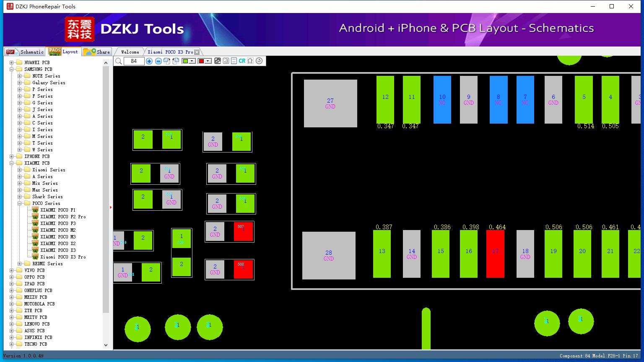Open XIAOMI POCO M2 layout file
This screenshot has width=644, height=362.
point(58,230)
